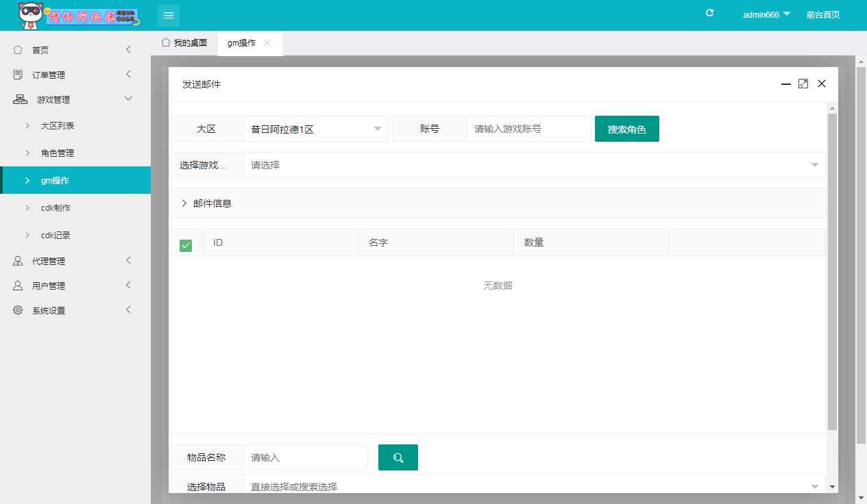The width and height of the screenshot is (867, 504).
Task: Click the 前台首页 link
Action: coord(822,14)
